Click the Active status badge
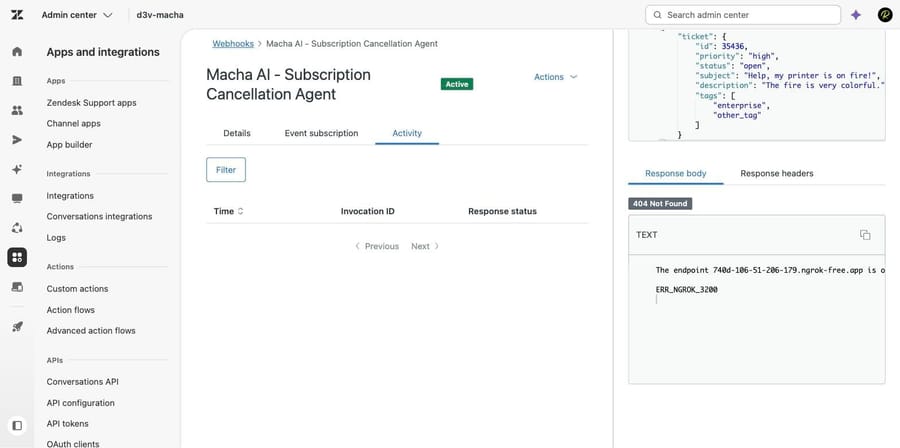The height and width of the screenshot is (448, 900). (457, 84)
